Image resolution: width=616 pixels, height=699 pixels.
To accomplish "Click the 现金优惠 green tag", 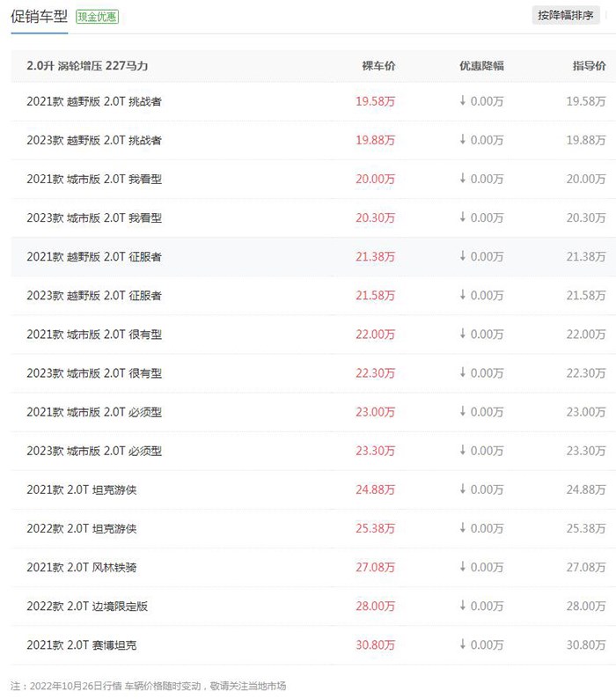I will [97, 17].
